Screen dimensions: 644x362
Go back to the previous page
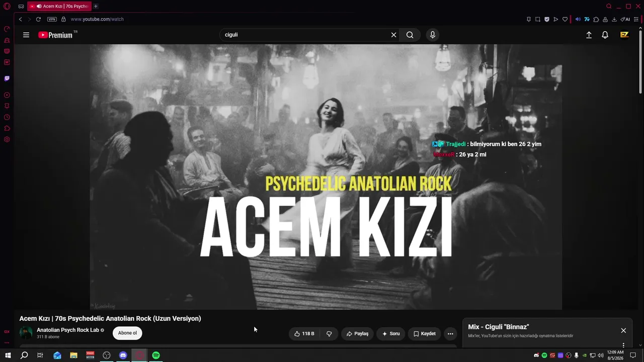pyautogui.click(x=20, y=19)
